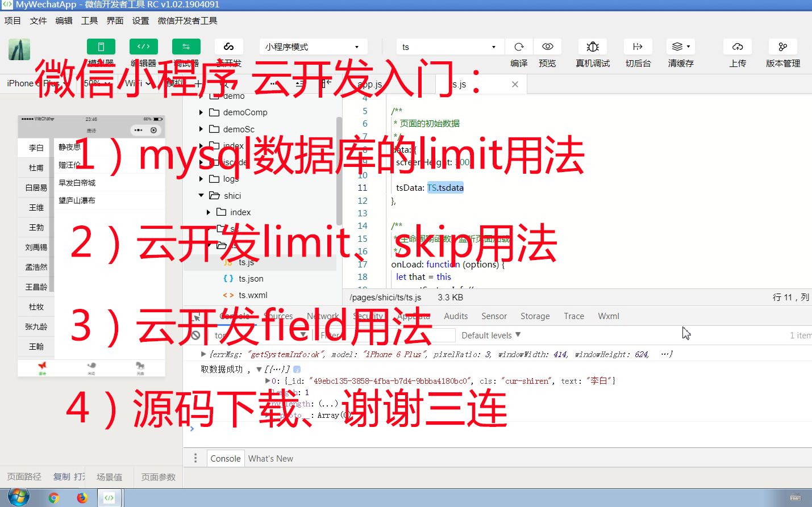The image size is (812, 507).
Task: Click the switch to background icon
Action: coord(638,47)
